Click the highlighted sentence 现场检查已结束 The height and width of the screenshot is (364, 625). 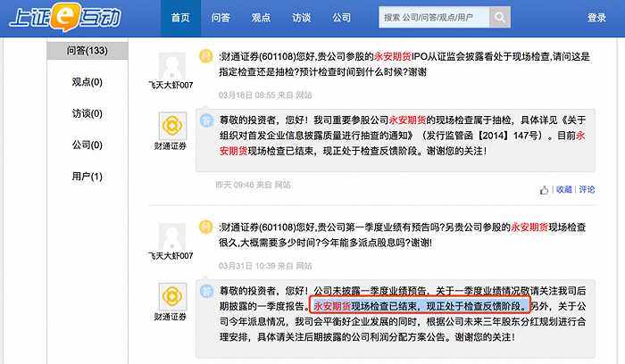421,306
